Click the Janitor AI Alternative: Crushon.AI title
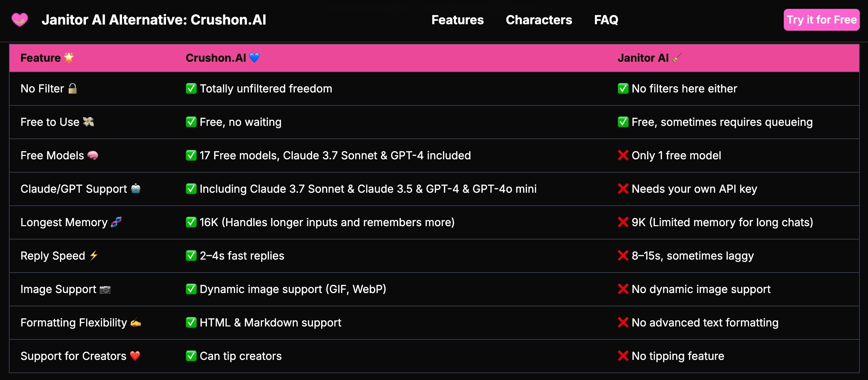The width and height of the screenshot is (868, 380). tap(154, 20)
